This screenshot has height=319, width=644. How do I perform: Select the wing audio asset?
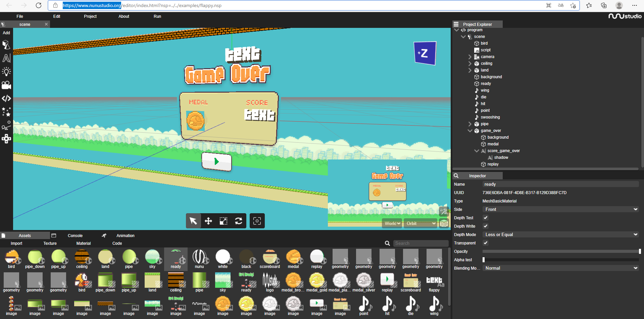click(x=434, y=306)
